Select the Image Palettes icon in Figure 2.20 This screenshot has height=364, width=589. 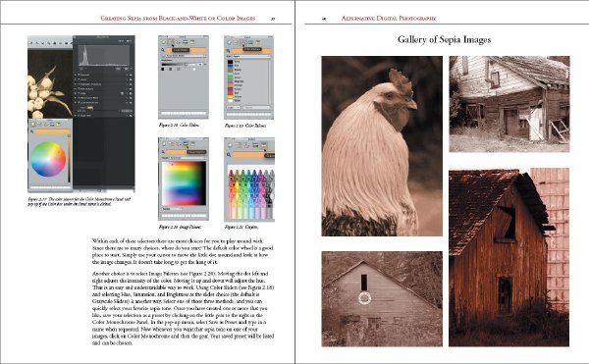coord(186,143)
